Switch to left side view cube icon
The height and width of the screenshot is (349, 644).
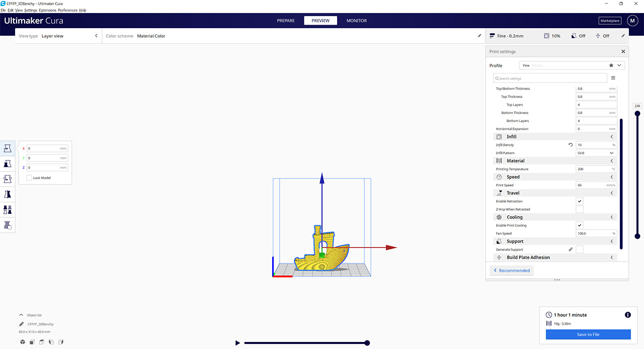51,342
